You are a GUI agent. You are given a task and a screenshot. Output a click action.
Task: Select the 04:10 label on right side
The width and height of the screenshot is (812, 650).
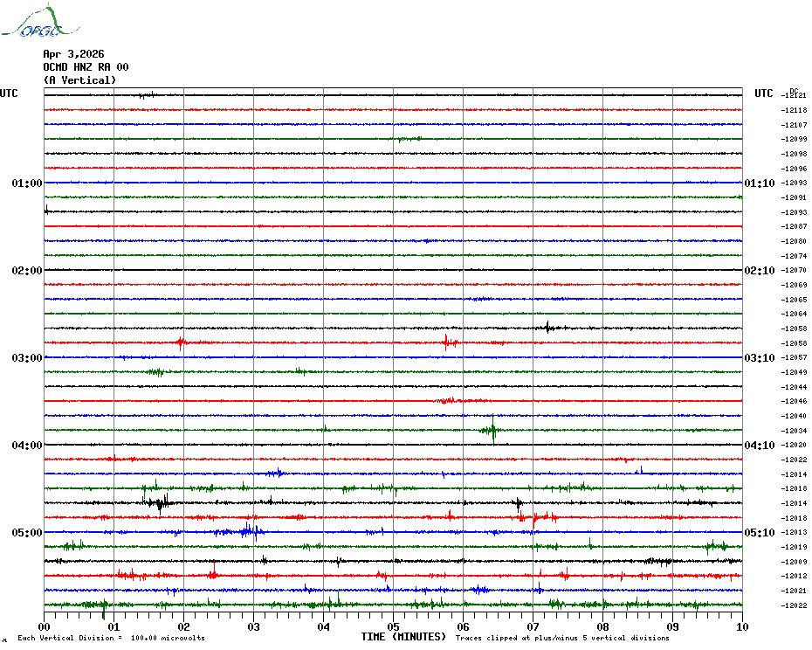(x=758, y=446)
